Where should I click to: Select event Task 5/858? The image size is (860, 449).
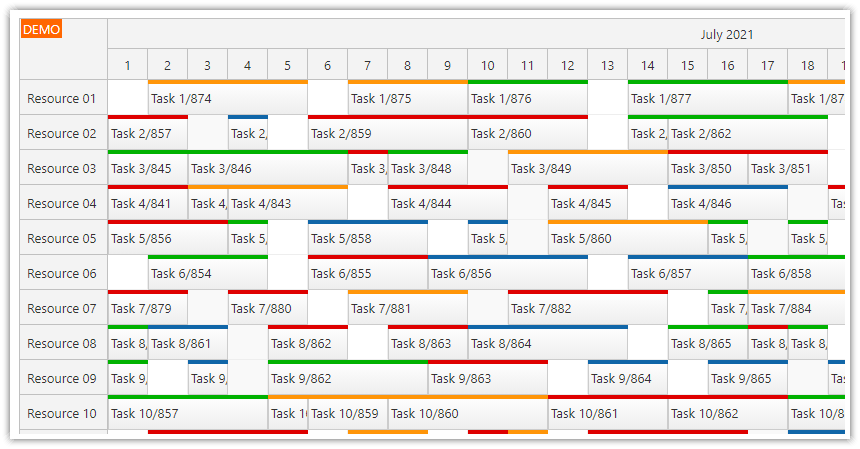click(367, 239)
